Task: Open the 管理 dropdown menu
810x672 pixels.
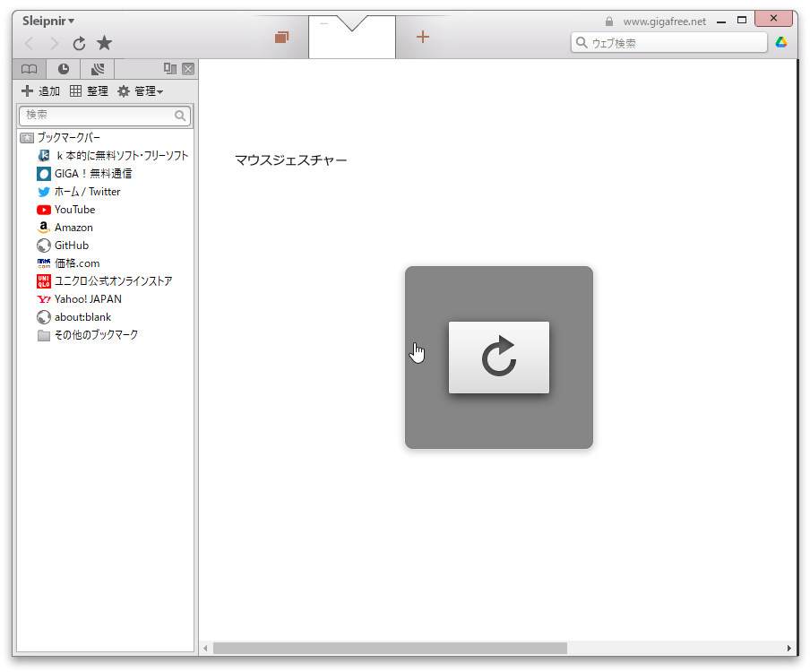Action: [140, 91]
